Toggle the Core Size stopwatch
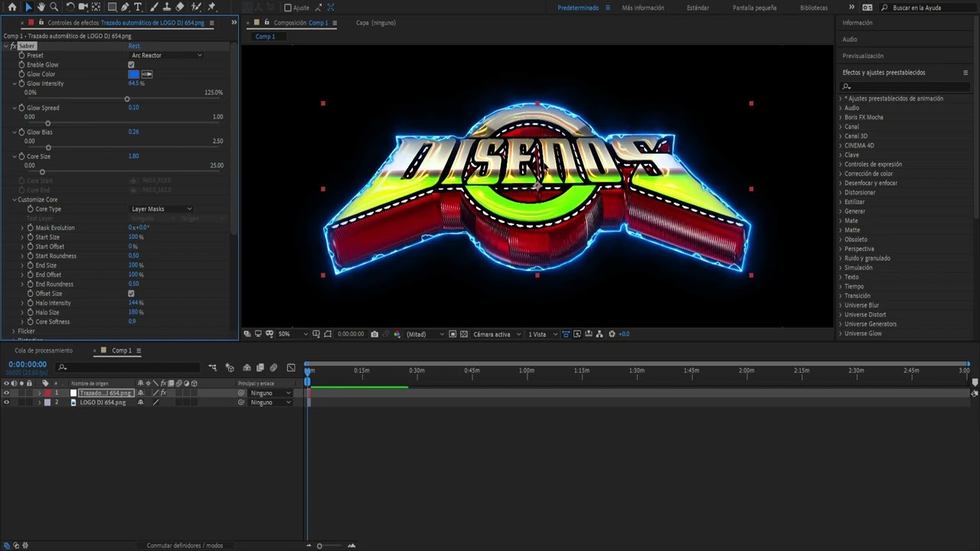The width and height of the screenshot is (980, 551). [x=21, y=156]
